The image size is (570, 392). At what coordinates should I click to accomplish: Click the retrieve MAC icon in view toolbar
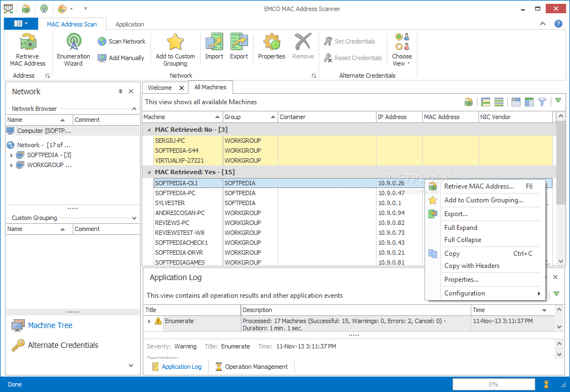coord(469,102)
